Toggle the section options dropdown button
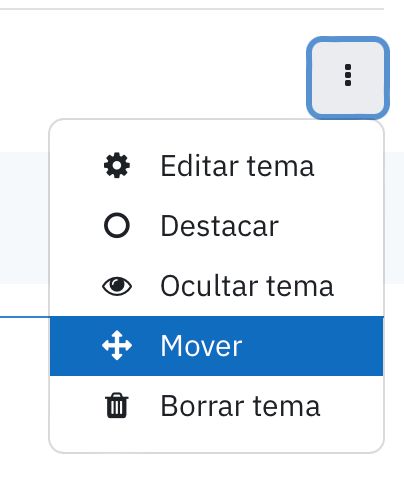Screen dimensions: 404x488 click(348, 77)
